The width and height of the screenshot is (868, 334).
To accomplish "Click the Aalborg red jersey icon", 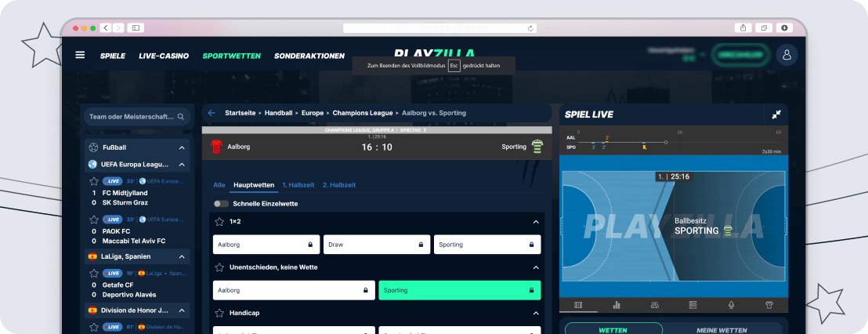I will 216,147.
